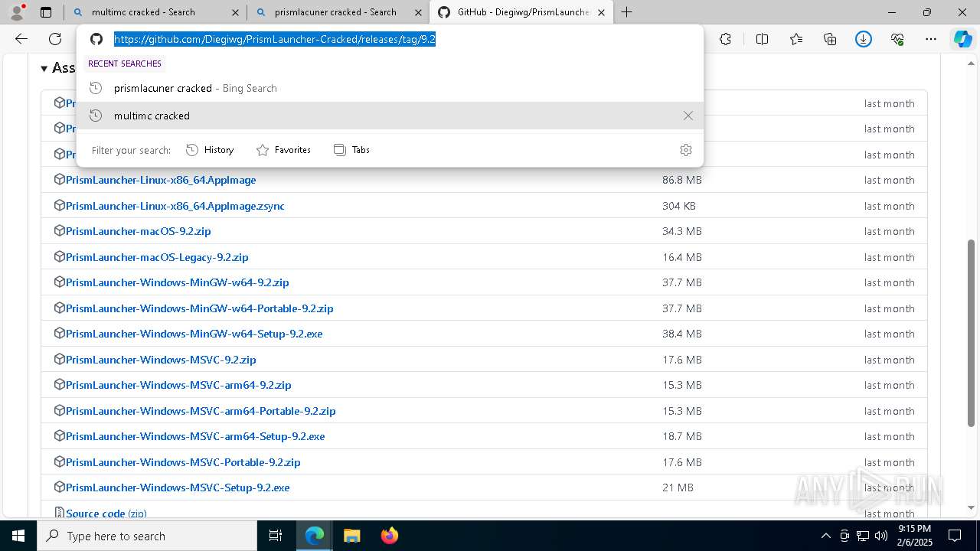This screenshot has height=551, width=980.
Task: Download PrismLauncher-Linux-x86_64.AppImage
Action: [161, 180]
